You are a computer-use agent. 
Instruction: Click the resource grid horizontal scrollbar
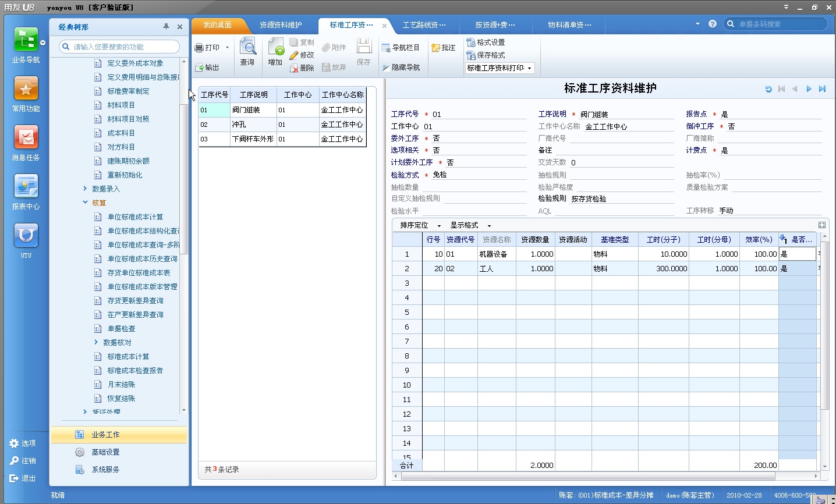point(588,476)
